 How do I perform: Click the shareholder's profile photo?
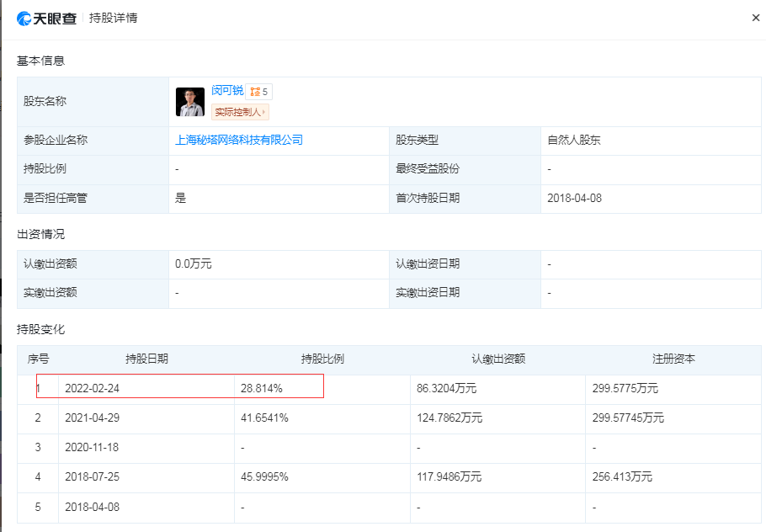pos(189,102)
